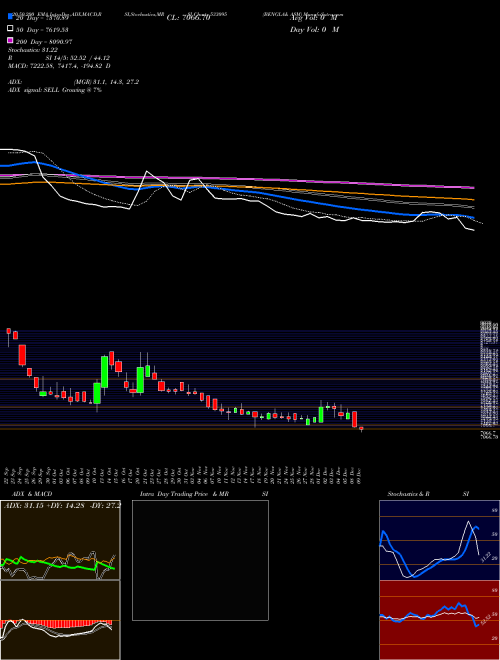Click the last red candle on the chart
500x660 pixels.
pyautogui.click(x=361, y=428)
